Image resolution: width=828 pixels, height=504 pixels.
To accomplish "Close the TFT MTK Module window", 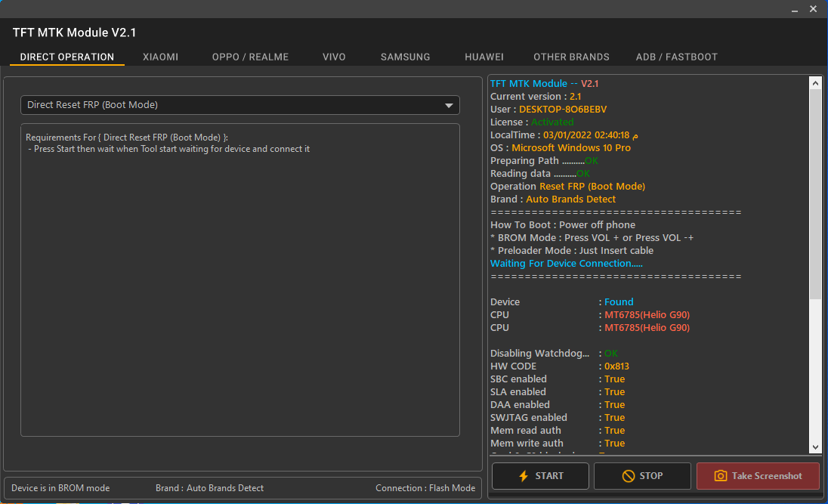I will [x=813, y=10].
